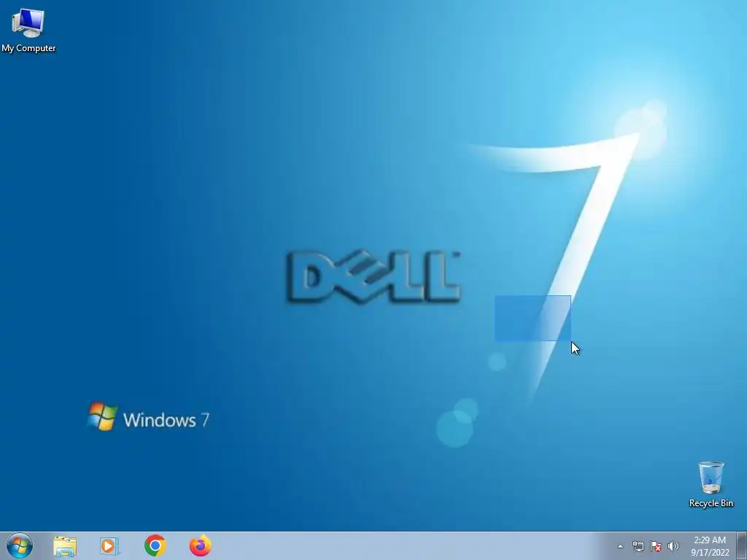Click the date 9/17/2022 in tray
The width and height of the screenshot is (747, 560).
tap(710, 553)
